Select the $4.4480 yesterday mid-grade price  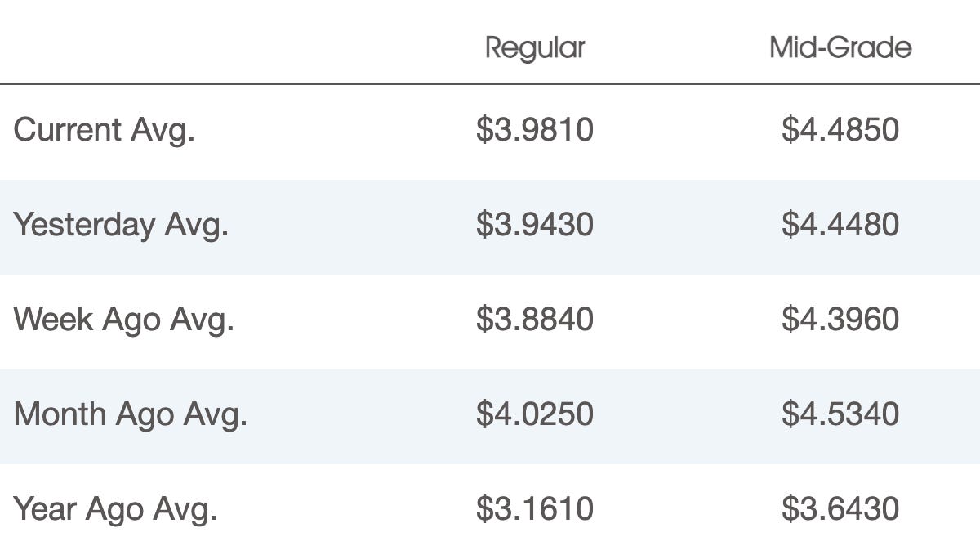[840, 225]
